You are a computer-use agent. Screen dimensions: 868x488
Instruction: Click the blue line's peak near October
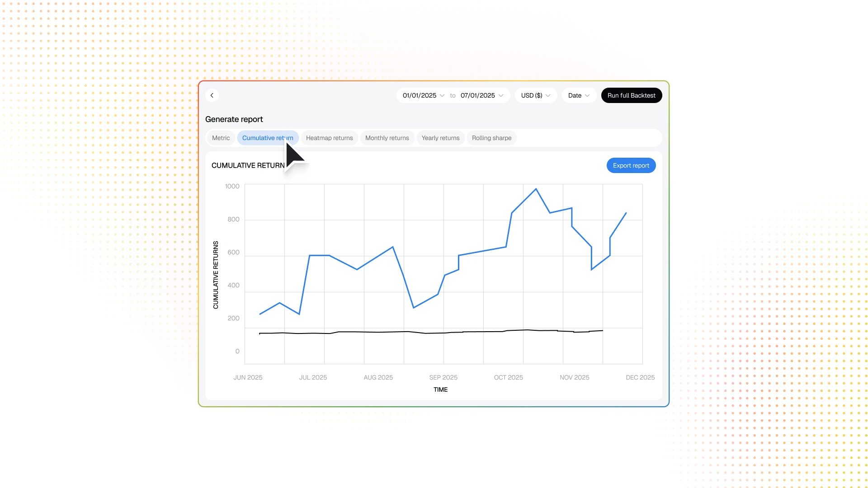click(536, 189)
